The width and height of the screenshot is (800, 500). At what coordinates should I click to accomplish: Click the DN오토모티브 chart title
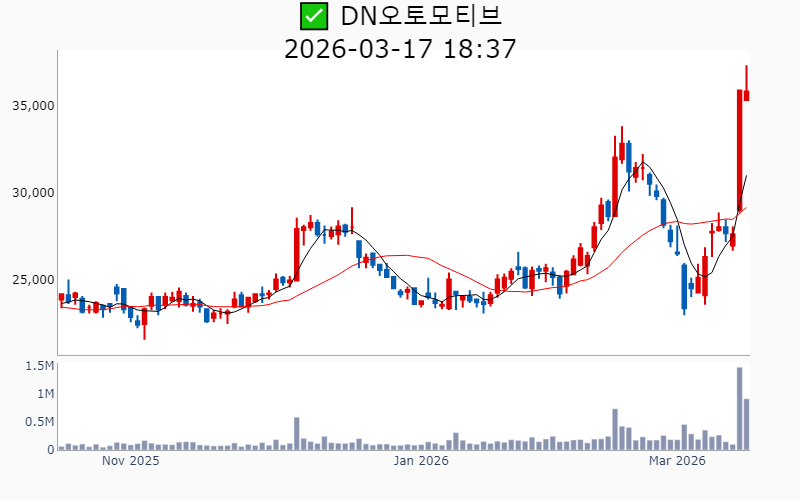(421, 16)
